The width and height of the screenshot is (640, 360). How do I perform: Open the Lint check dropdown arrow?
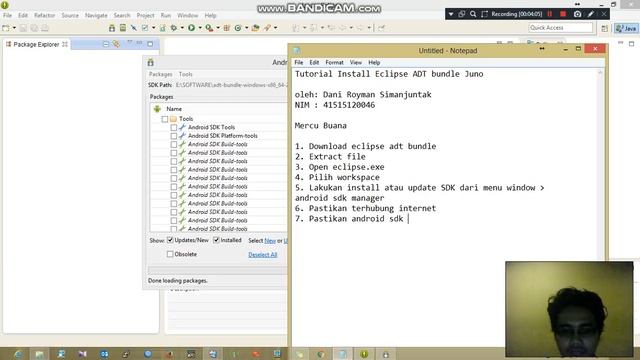[x=153, y=28]
